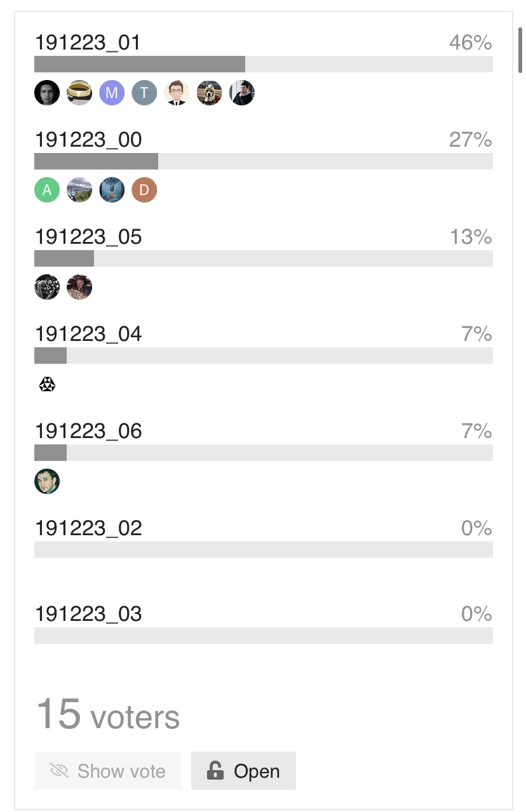Toggle the Open lock button

[x=243, y=771]
